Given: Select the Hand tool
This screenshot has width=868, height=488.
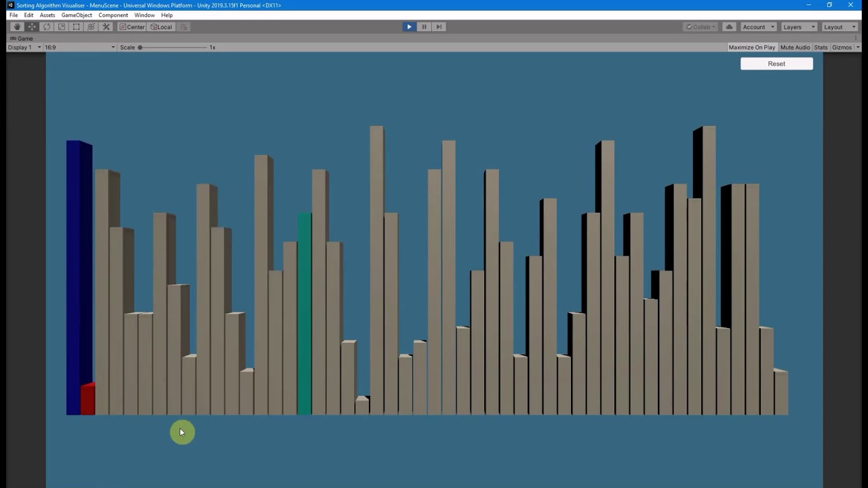Looking at the screenshot, I should tap(17, 27).
